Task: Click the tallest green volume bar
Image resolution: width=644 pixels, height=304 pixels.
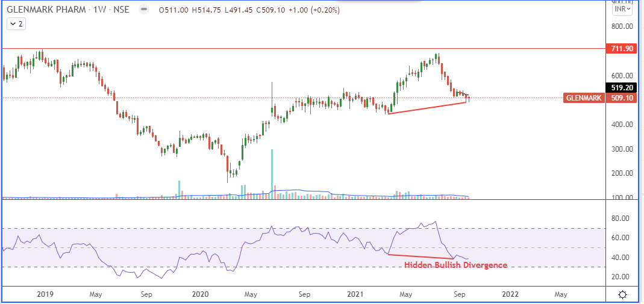Action: (272, 175)
